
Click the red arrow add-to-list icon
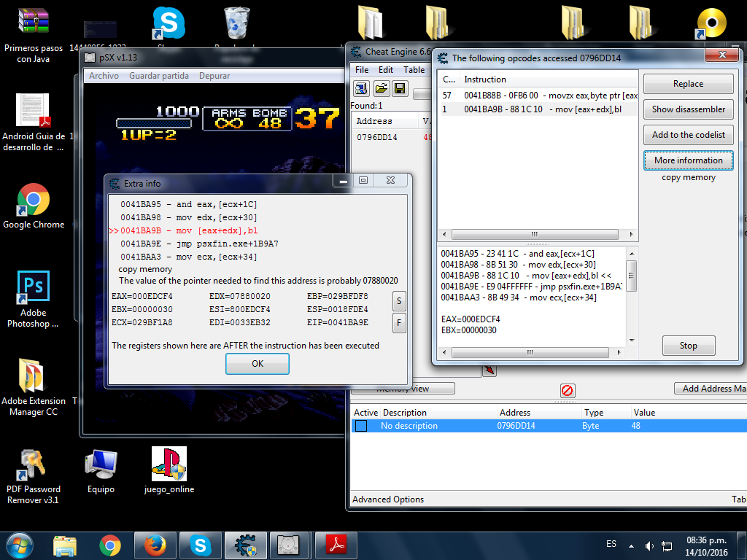[x=489, y=371]
